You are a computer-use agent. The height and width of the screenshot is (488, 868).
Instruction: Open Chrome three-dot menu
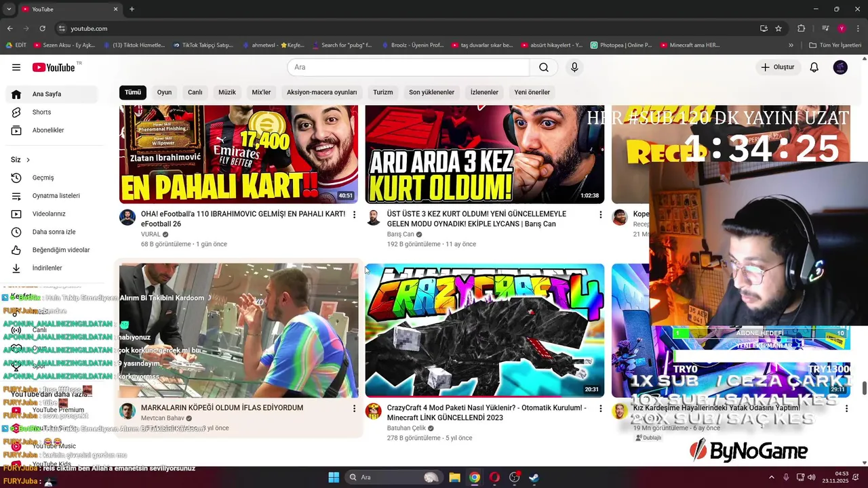click(857, 28)
